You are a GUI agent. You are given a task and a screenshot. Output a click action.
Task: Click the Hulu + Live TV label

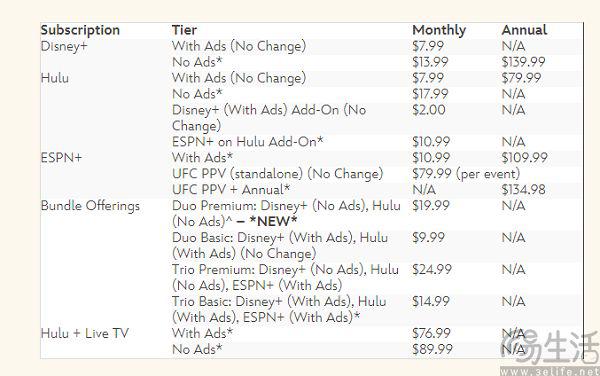point(85,333)
